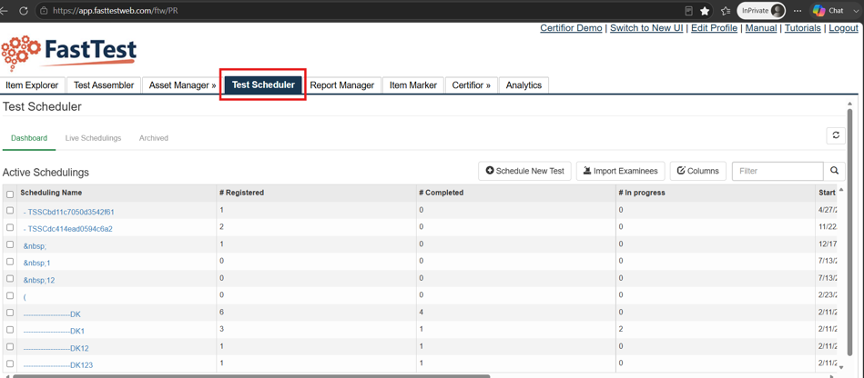Open the Columns chooser button
864x378 pixels.
(698, 171)
